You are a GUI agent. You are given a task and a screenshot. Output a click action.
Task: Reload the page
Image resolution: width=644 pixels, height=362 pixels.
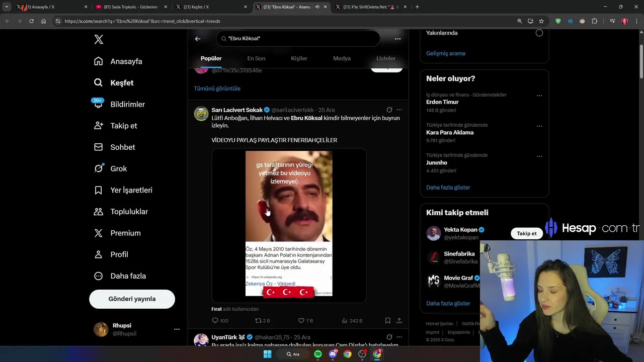(x=31, y=21)
